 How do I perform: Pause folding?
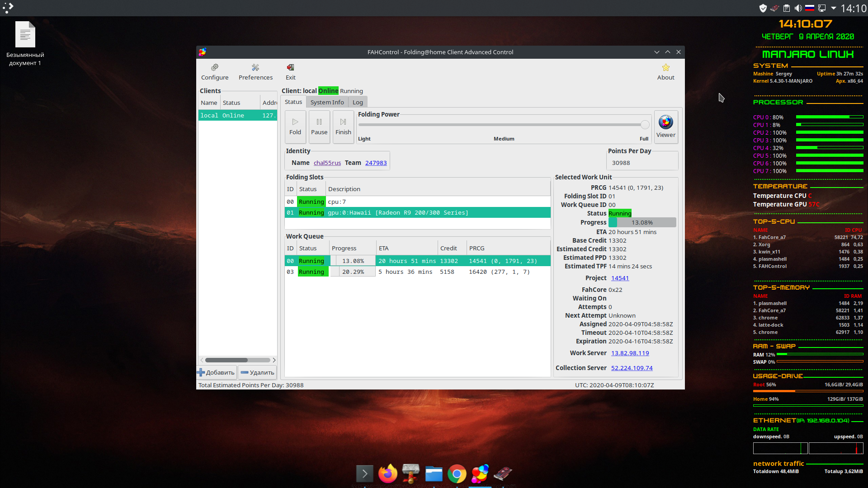(x=319, y=127)
